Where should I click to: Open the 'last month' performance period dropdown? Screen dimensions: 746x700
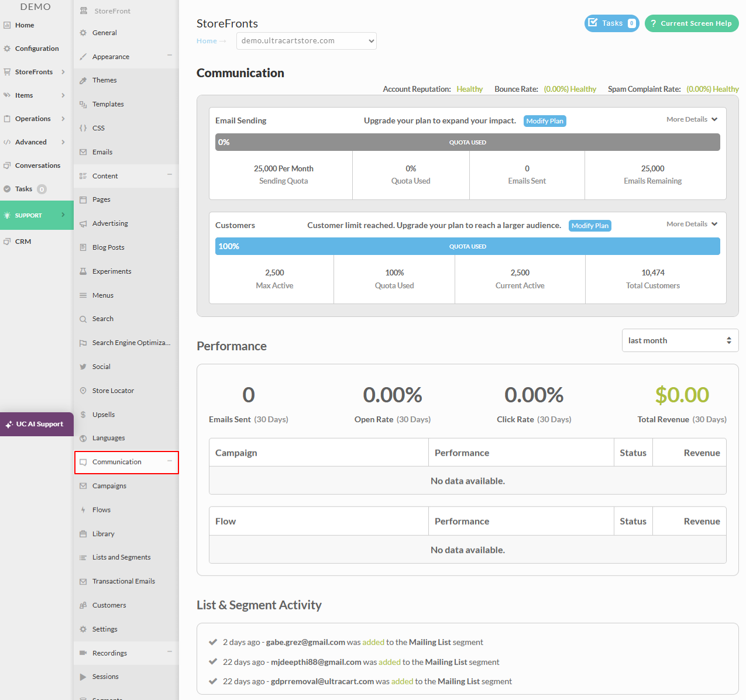tap(680, 340)
